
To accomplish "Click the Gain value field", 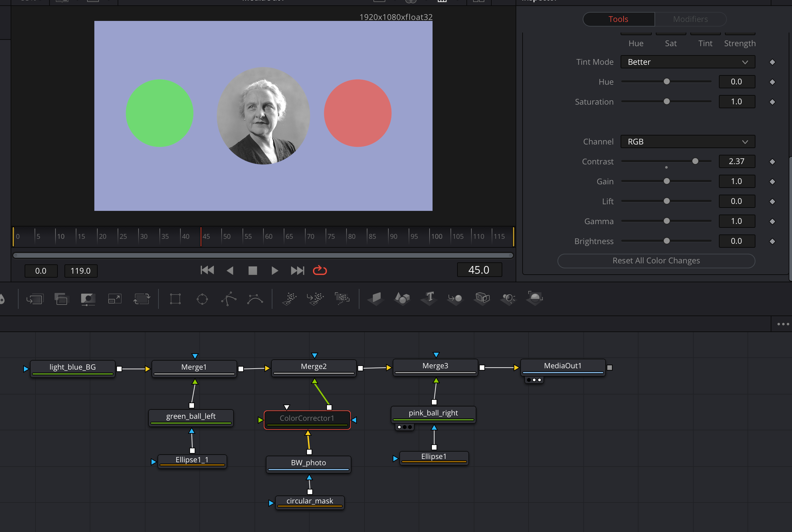I will click(737, 181).
